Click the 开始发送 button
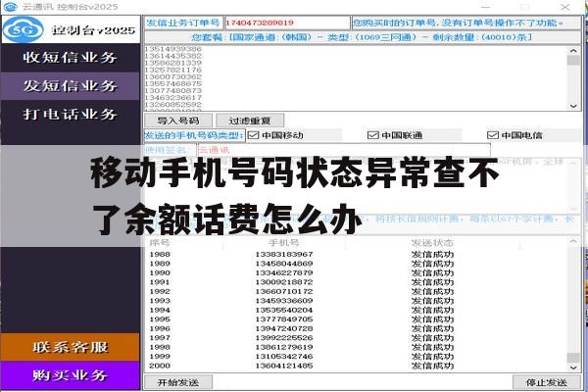This screenshot has width=588, height=392. click(x=178, y=382)
